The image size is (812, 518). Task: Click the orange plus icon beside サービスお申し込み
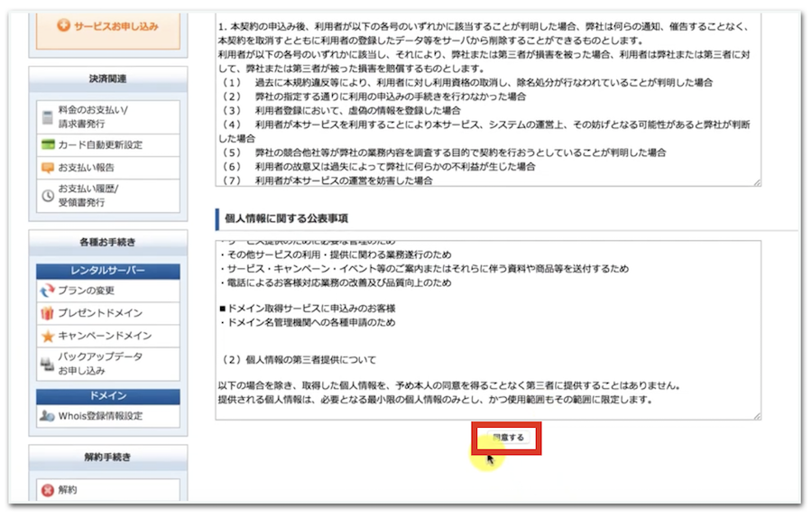64,25
